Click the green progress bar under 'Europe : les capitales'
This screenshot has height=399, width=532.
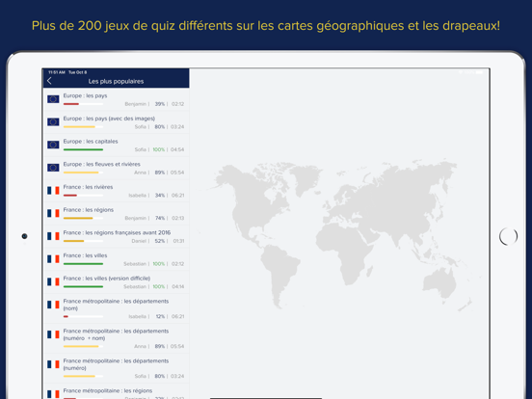coord(83,149)
